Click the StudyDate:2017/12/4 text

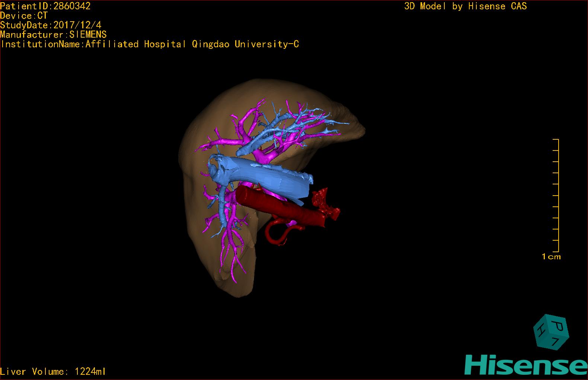51,25
